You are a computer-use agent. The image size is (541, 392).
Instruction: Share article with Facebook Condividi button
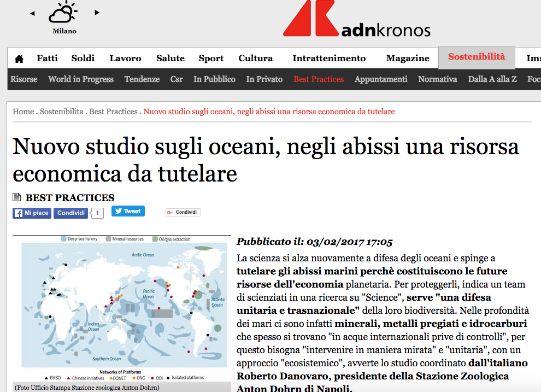click(x=70, y=213)
